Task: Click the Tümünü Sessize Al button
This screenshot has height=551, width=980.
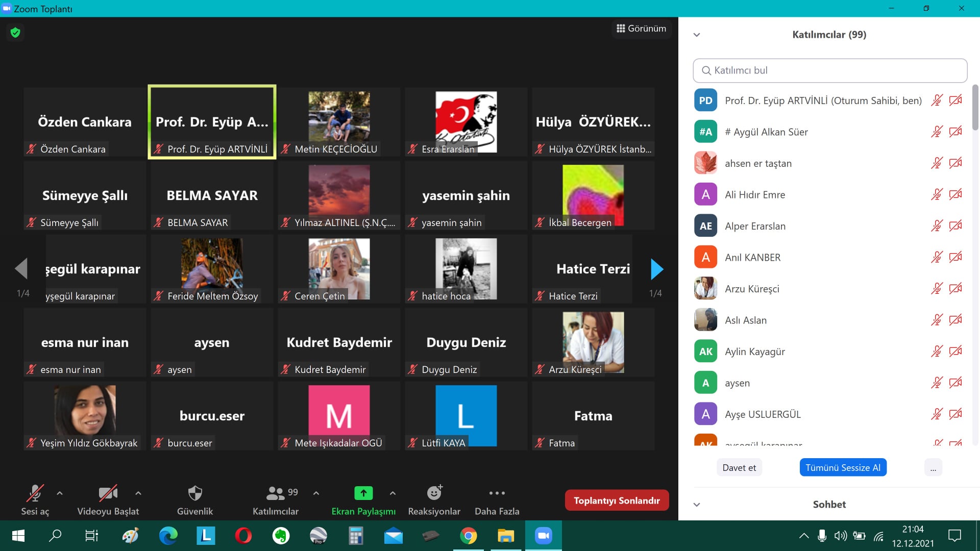Action: (x=843, y=467)
